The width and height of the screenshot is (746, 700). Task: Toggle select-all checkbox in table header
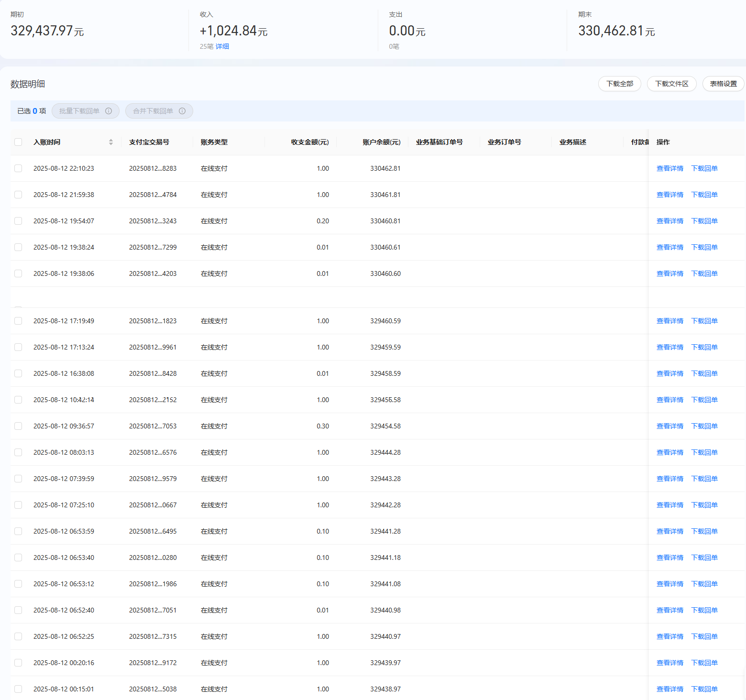coord(18,142)
